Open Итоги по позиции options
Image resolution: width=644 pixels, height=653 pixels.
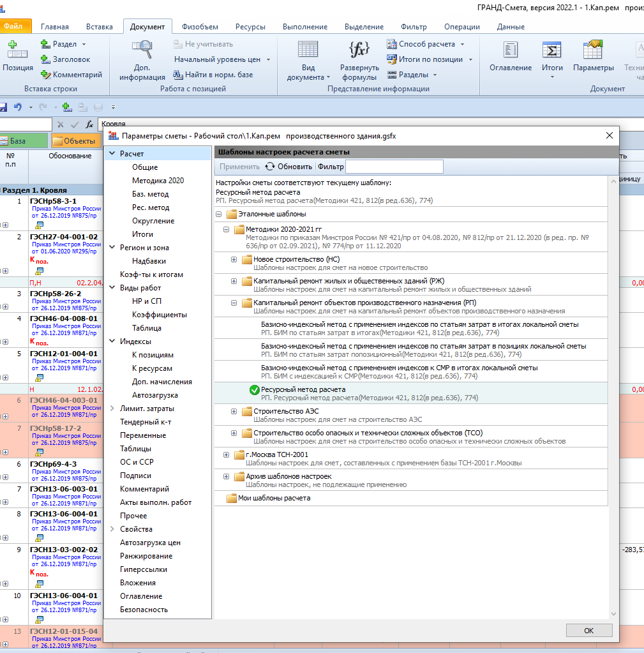pos(430,59)
